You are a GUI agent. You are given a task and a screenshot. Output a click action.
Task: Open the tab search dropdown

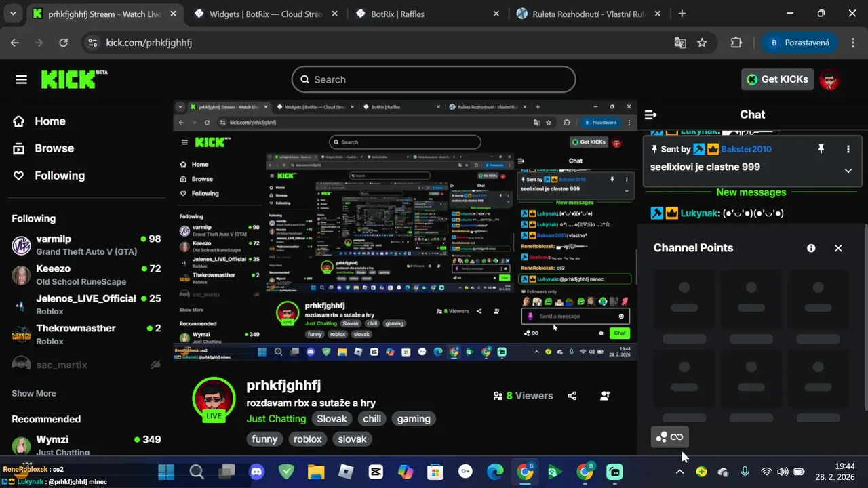(x=13, y=14)
